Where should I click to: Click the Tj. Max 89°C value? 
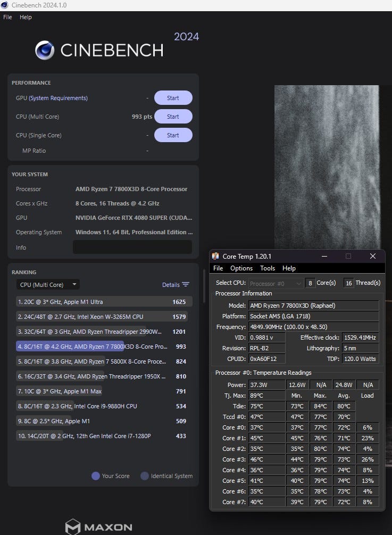click(266, 396)
